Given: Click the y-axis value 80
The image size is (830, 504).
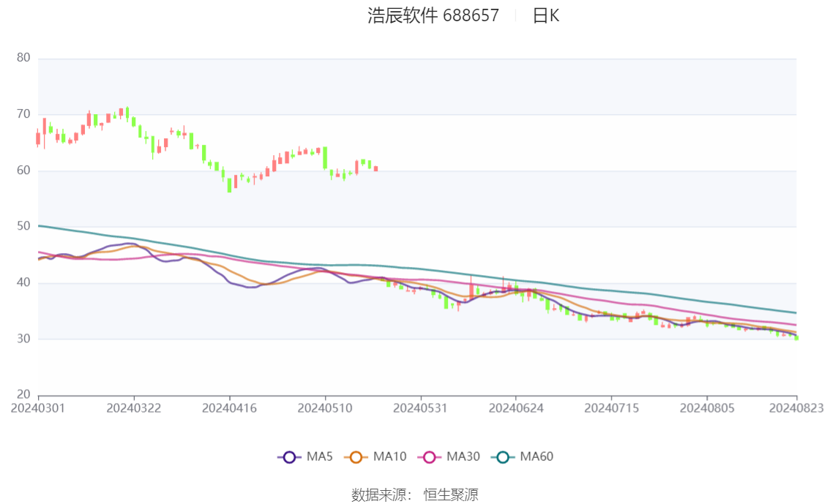Looking at the screenshot, I should (x=23, y=58).
